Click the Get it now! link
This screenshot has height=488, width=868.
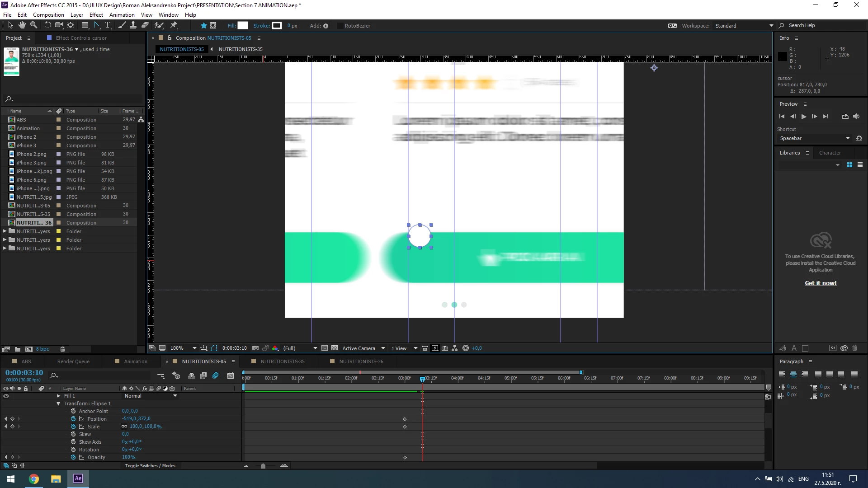pyautogui.click(x=821, y=283)
